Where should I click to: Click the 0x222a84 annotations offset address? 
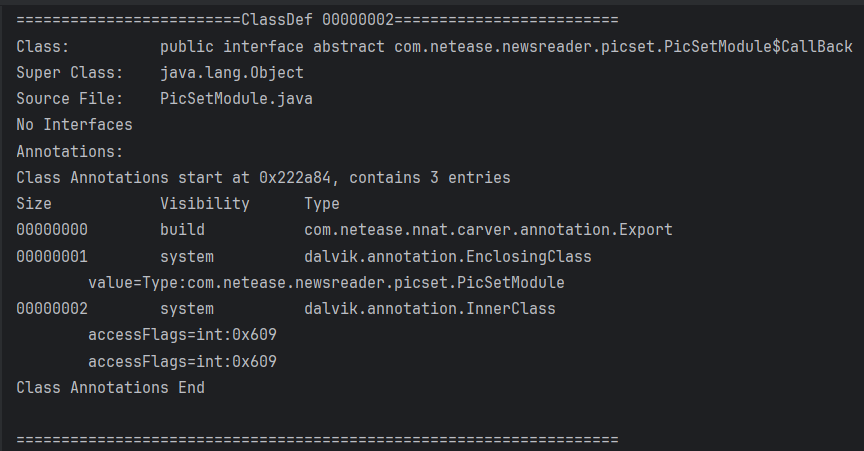pos(295,177)
